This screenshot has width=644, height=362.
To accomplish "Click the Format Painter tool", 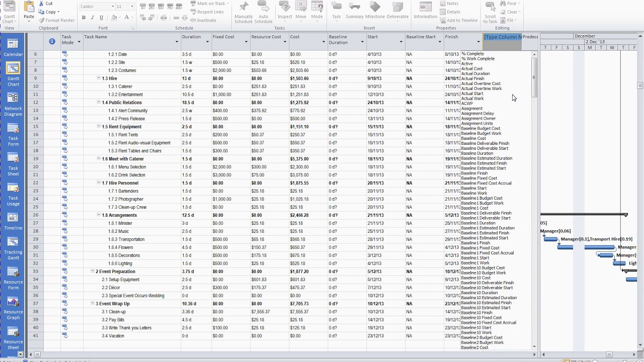I will click(x=56, y=20).
